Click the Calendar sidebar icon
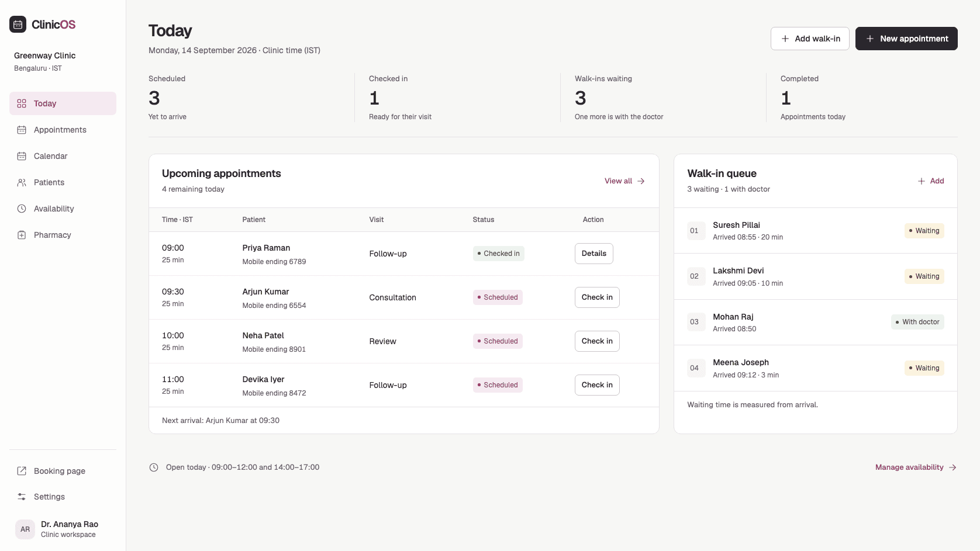Image resolution: width=980 pixels, height=551 pixels. click(22, 156)
